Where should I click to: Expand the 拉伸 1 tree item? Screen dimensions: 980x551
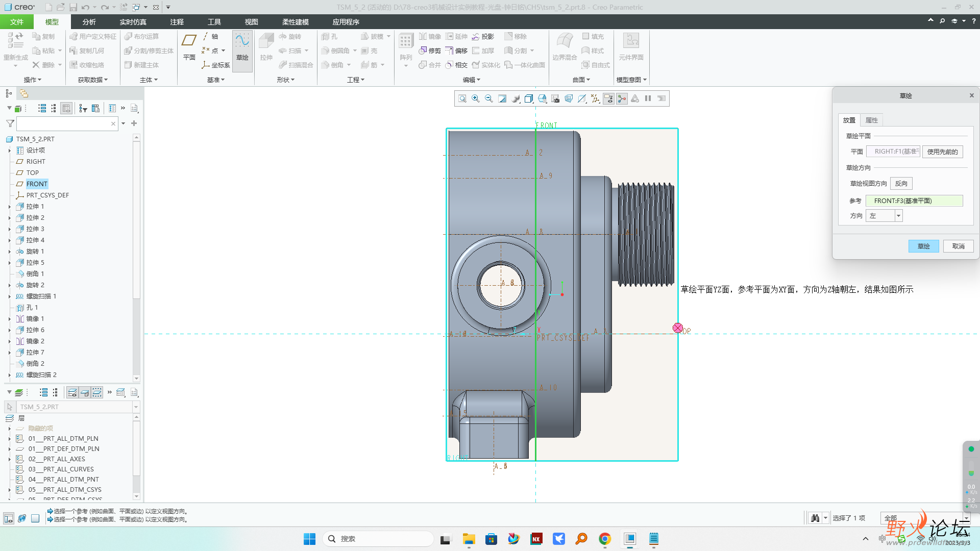(10, 206)
